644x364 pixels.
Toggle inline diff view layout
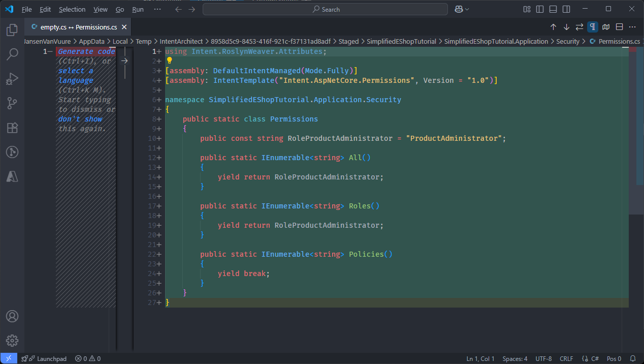coord(619,27)
